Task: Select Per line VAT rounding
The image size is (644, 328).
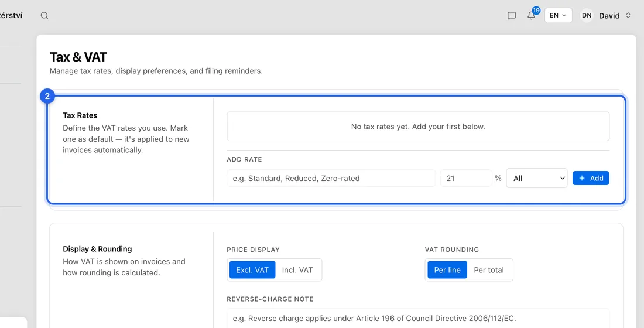Action: click(447, 270)
